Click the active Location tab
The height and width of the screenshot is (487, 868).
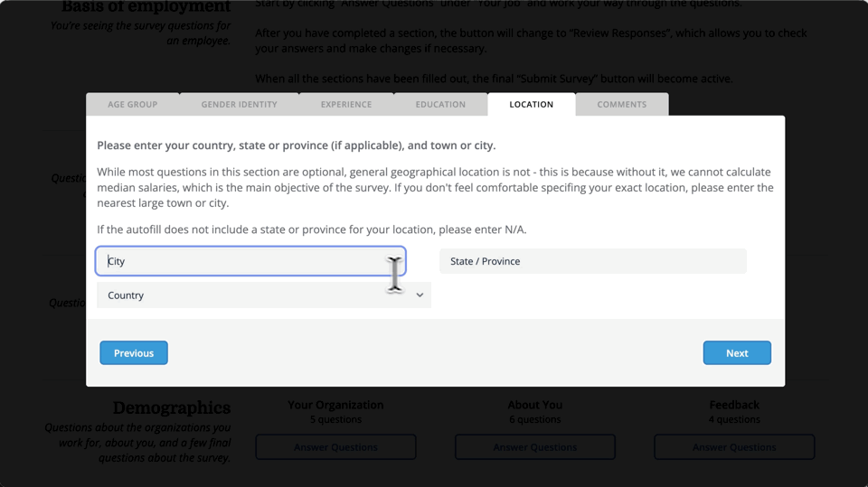coord(531,105)
